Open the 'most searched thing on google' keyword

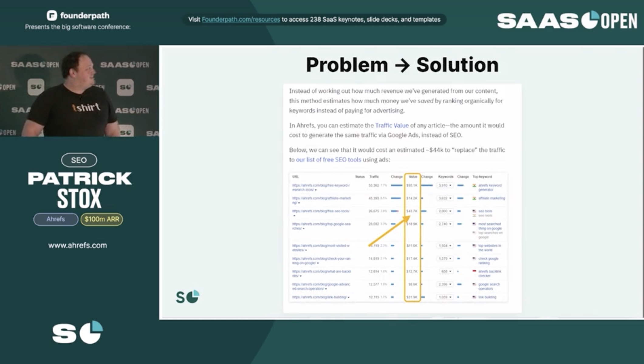click(x=490, y=226)
